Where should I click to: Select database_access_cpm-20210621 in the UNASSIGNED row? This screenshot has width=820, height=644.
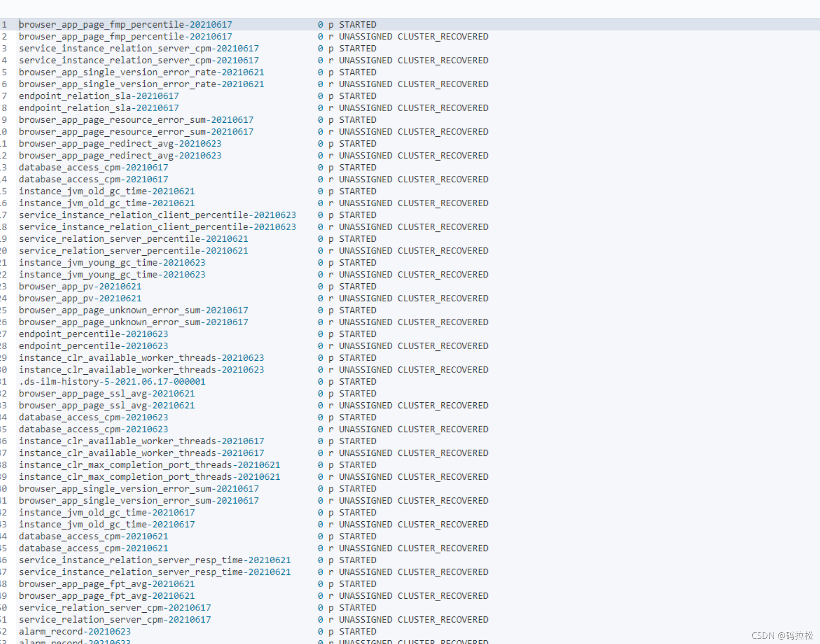(93, 548)
